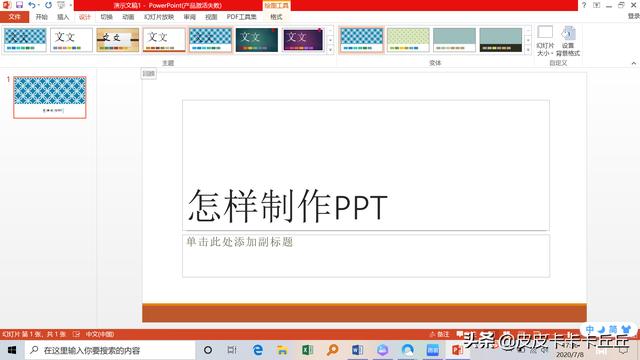The image size is (640, 360).
Task: Open ribbon display options button
Action: coord(596,5)
